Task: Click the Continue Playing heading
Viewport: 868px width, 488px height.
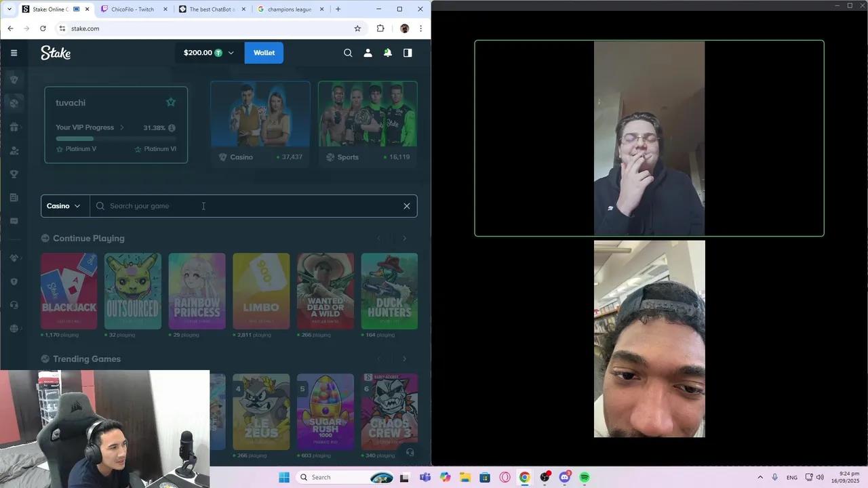Action: coord(89,239)
